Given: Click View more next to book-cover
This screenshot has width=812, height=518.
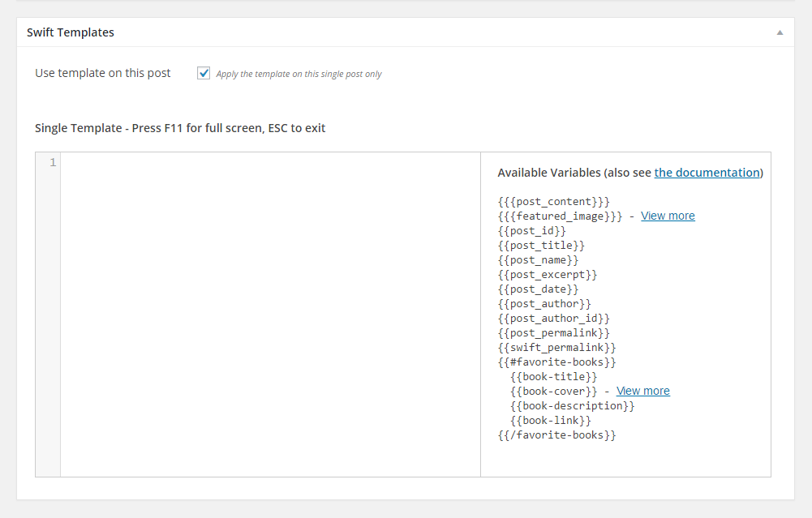Looking at the screenshot, I should click(642, 391).
